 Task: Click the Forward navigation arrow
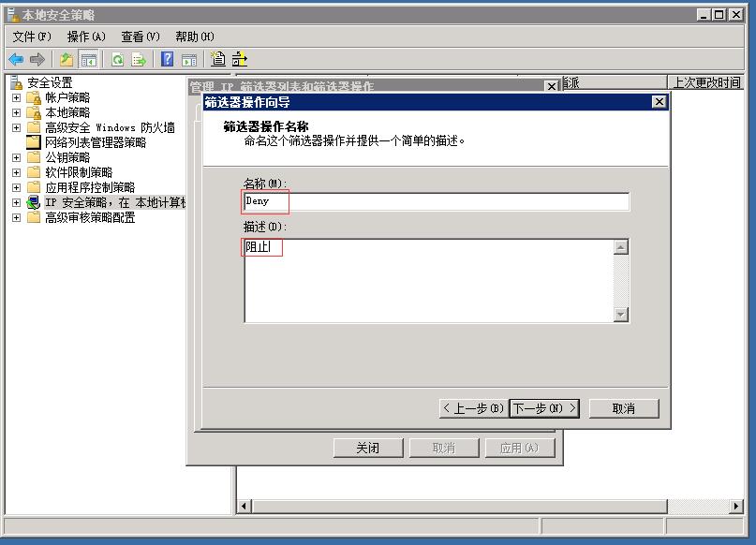coord(37,58)
